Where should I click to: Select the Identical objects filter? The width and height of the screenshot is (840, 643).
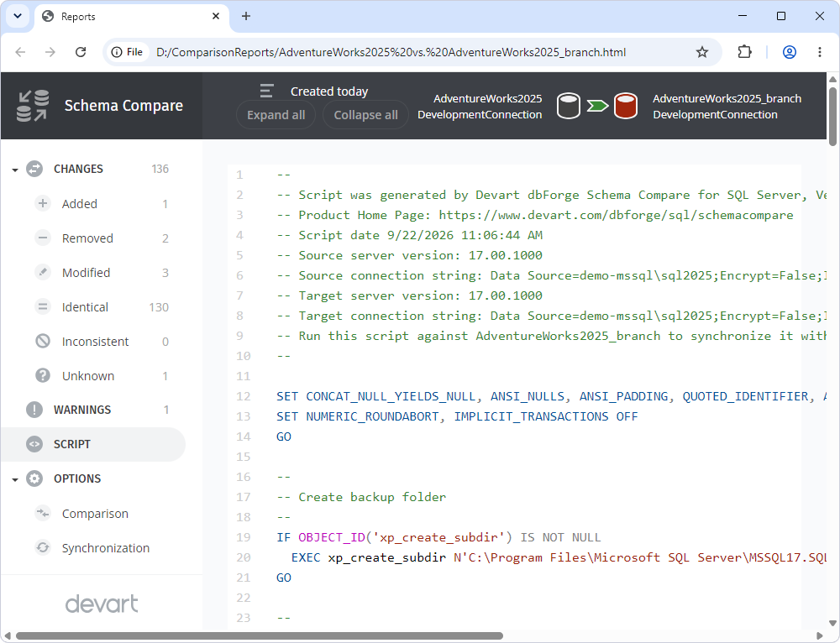[102, 307]
